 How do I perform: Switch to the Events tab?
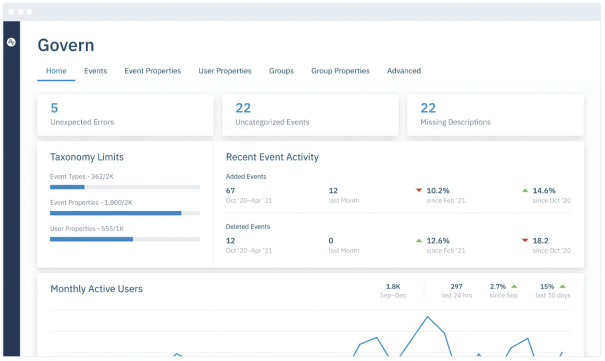95,71
